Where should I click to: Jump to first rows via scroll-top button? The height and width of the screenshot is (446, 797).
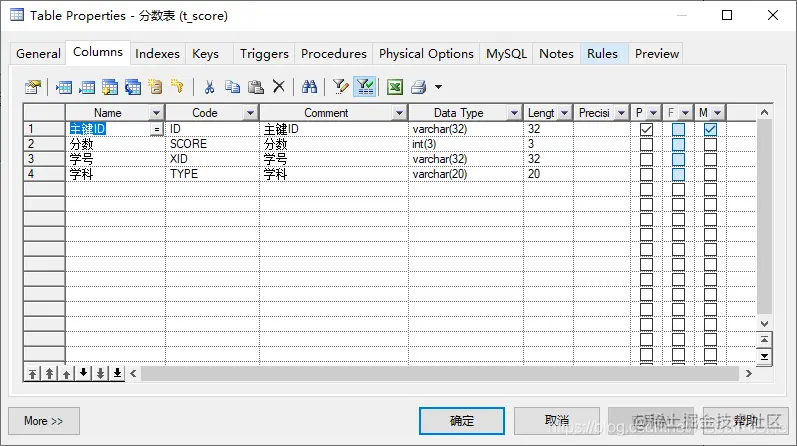764,340
